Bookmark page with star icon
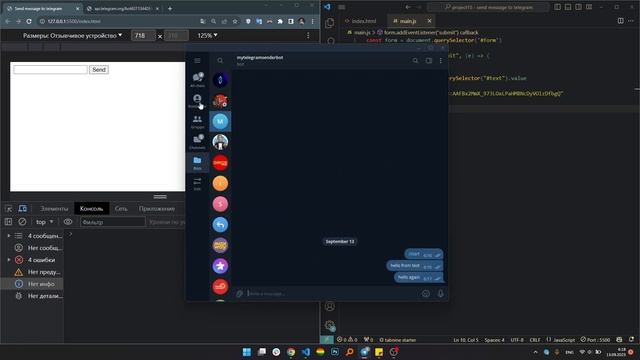The height and width of the screenshot is (360, 640). tap(235, 21)
